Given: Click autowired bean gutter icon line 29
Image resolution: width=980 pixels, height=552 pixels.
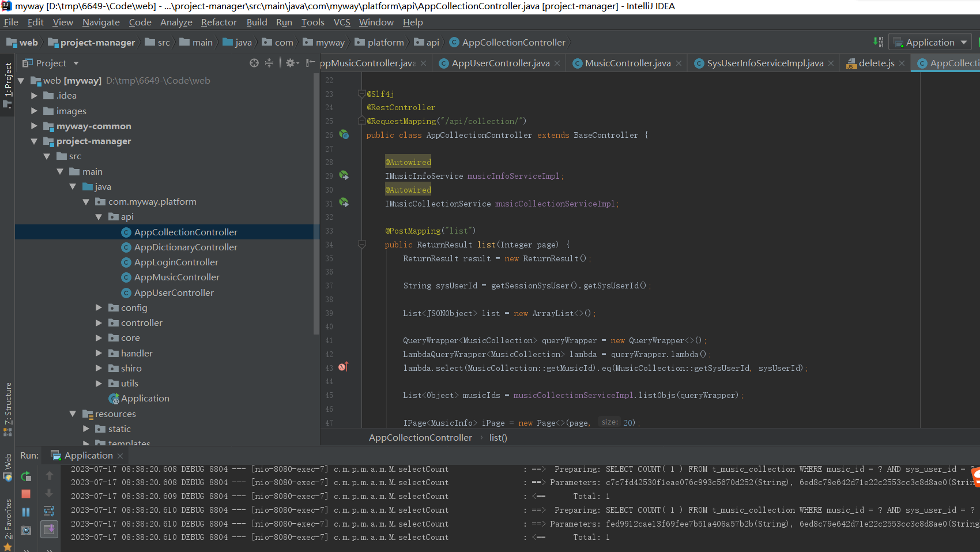Looking at the screenshot, I should tap(344, 175).
